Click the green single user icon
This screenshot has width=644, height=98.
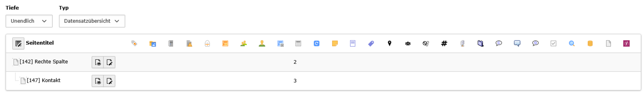pyautogui.click(x=262, y=43)
